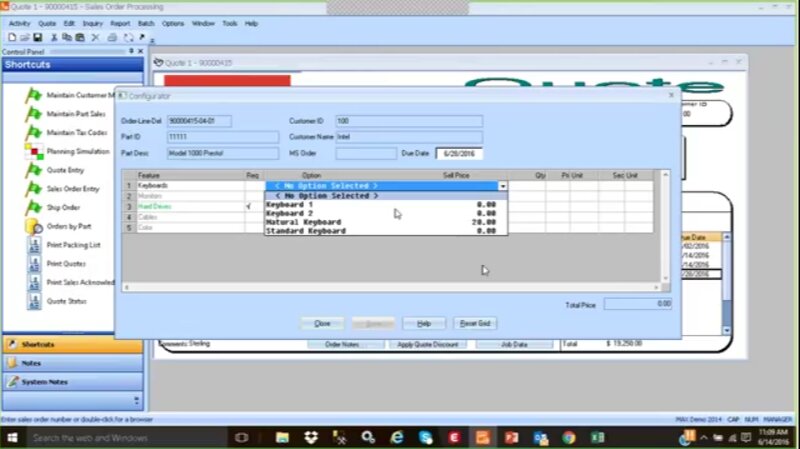Click the Print icon in toolbar
This screenshot has height=449, width=800.
pyautogui.click(x=112, y=37)
